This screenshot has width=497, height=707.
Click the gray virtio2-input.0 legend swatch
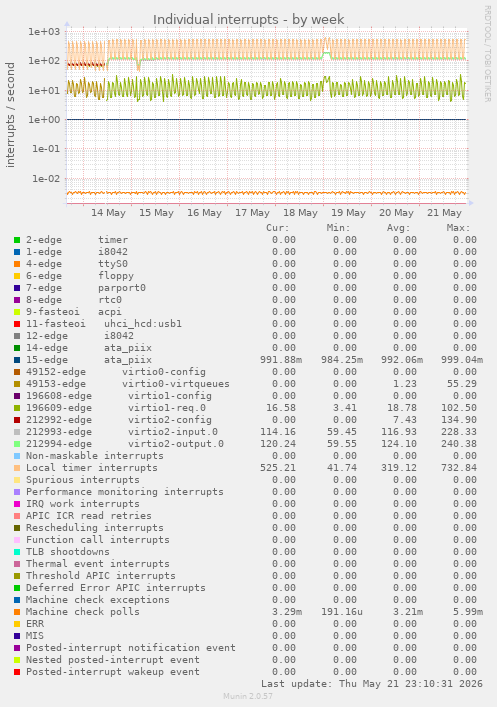pos(17,432)
